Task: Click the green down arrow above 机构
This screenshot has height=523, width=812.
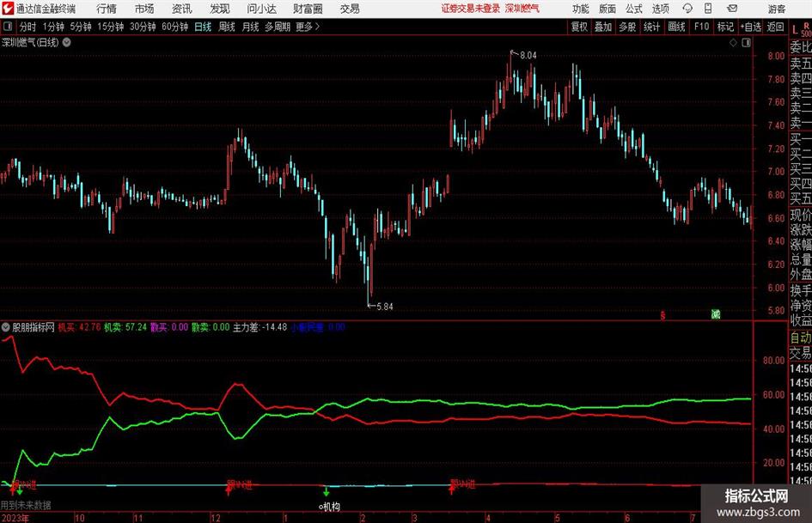Action: tap(326, 491)
